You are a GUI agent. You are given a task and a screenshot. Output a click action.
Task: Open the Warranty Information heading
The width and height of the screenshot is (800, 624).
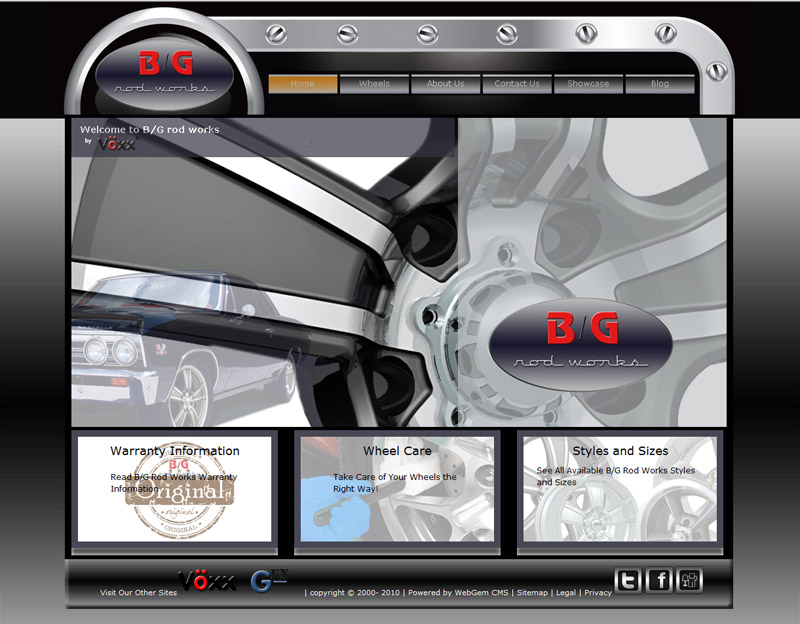pyautogui.click(x=175, y=451)
